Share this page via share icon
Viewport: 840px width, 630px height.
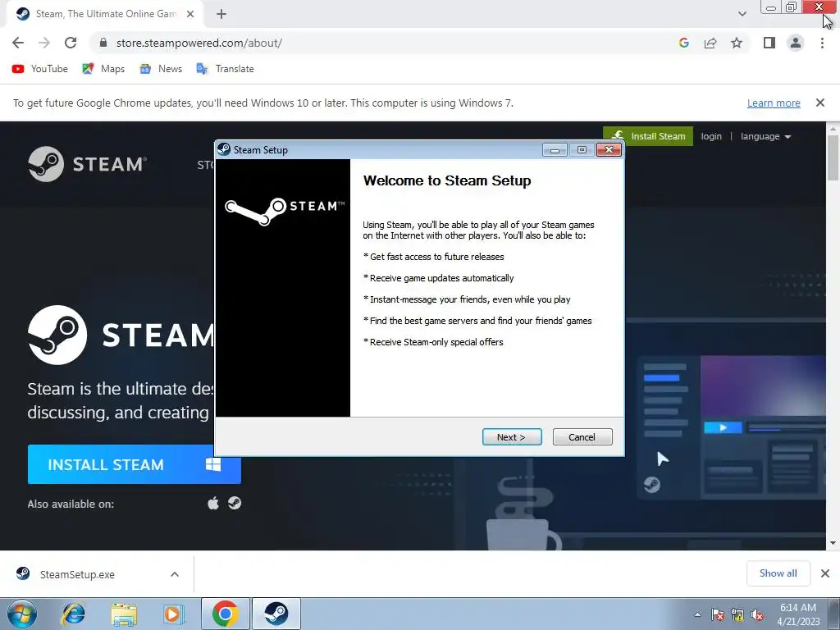(710, 43)
